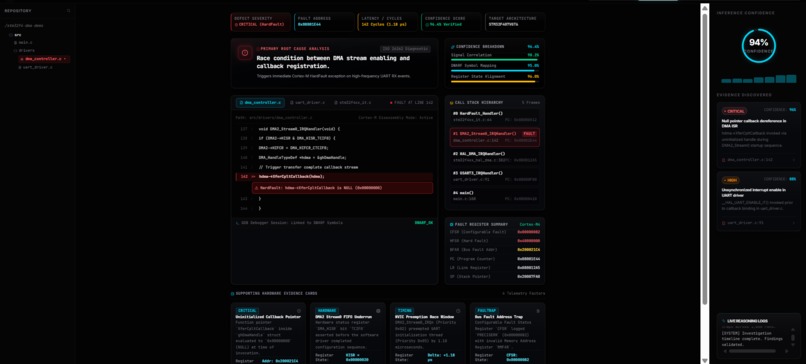Click the Fault Address value card

pos(324,22)
